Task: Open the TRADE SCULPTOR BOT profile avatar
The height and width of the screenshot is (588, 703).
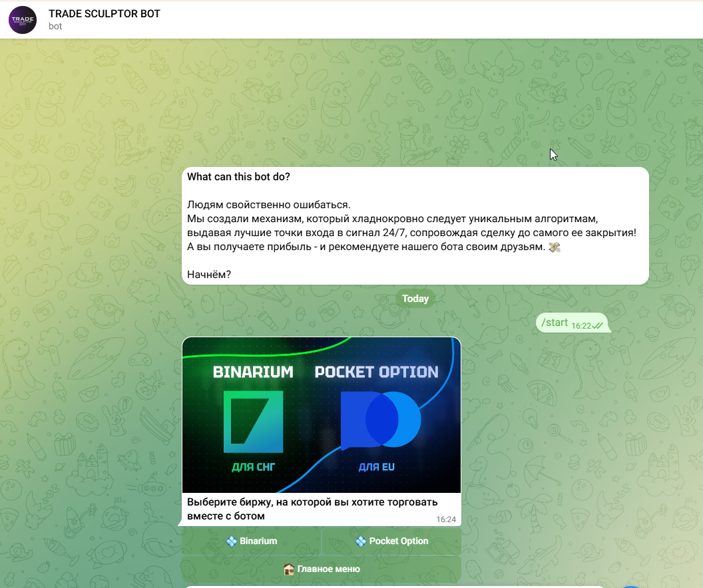Action: click(23, 20)
